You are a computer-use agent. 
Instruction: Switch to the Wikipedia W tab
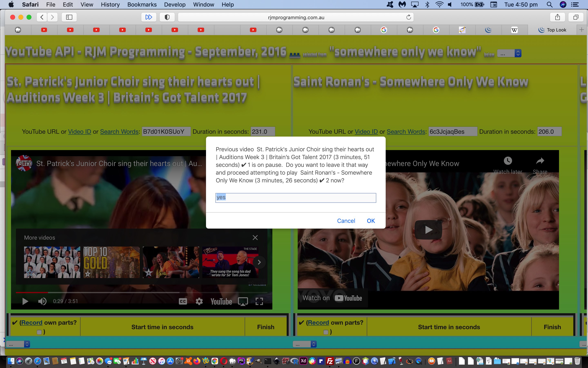pos(514,30)
